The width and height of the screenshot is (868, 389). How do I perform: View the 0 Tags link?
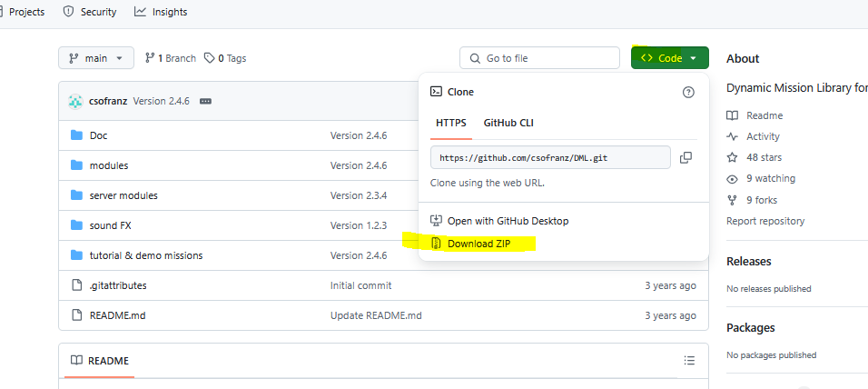[225, 58]
